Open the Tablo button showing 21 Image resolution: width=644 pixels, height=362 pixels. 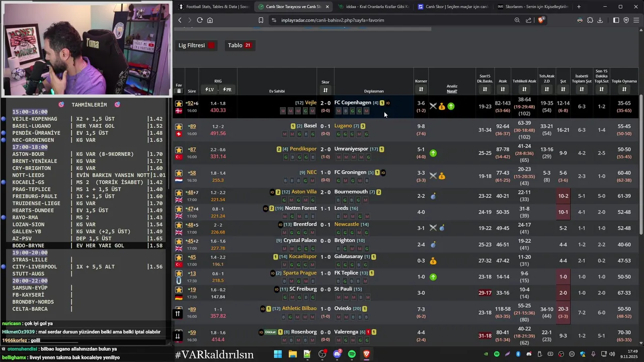pos(239,45)
